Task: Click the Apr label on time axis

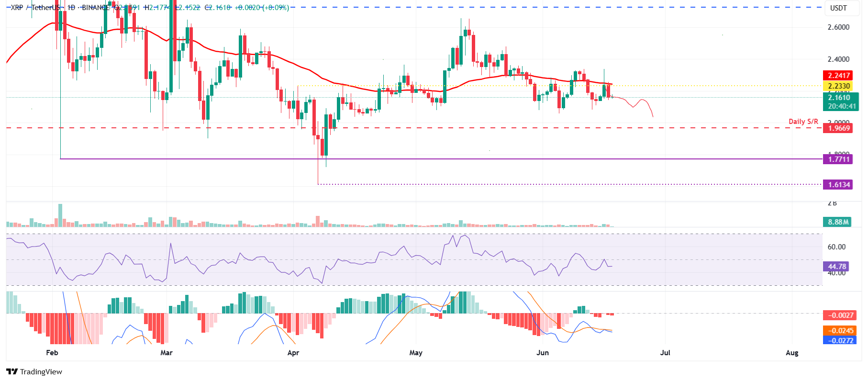Action: pyautogui.click(x=293, y=353)
